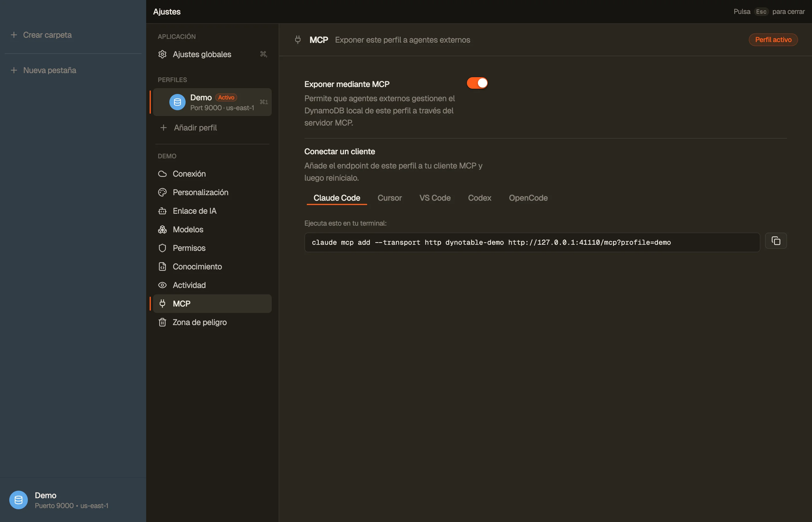Image resolution: width=812 pixels, height=522 pixels.
Task: Click the robot icon for Enlace de IA
Action: pyautogui.click(x=162, y=211)
